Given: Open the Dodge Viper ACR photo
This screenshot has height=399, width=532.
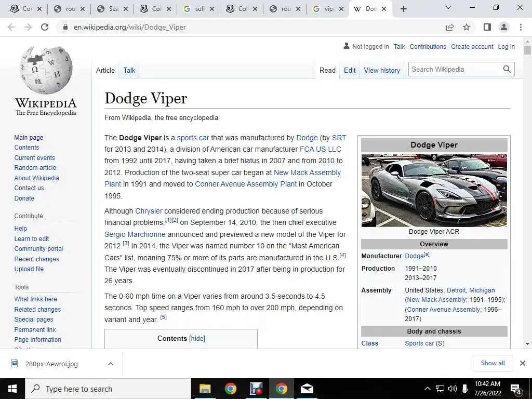Looking at the screenshot, I should [x=434, y=190].
